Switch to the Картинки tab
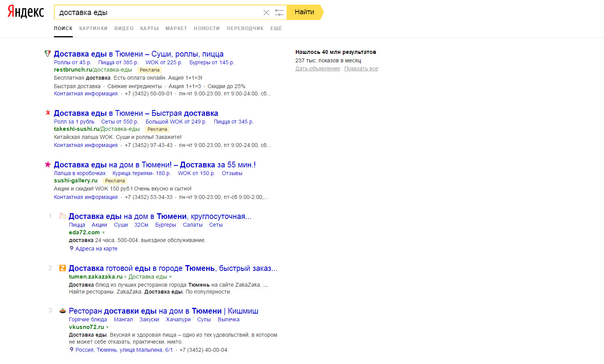This screenshot has height=364, width=604. point(93,28)
